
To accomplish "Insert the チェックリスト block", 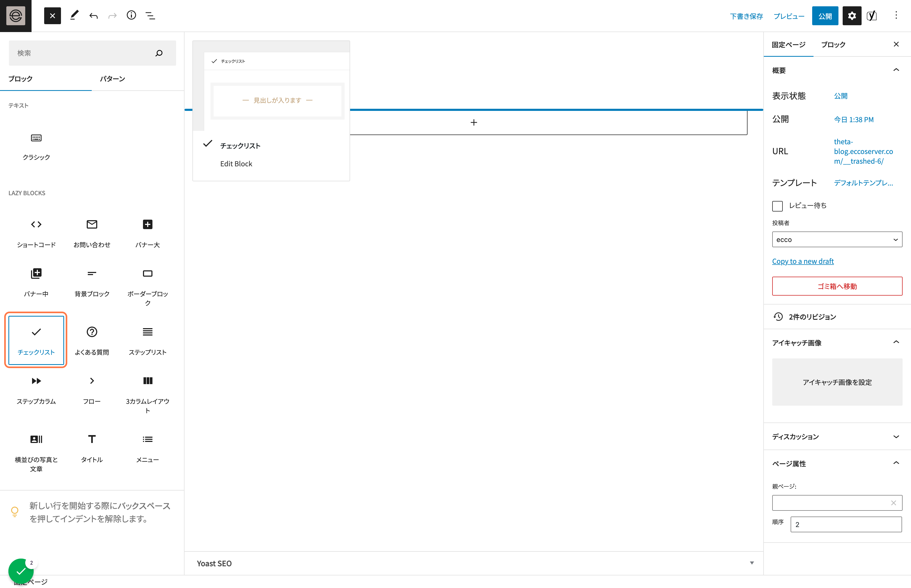I will (36, 340).
